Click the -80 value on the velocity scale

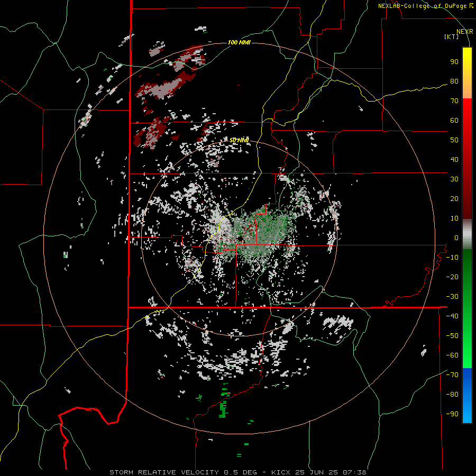(x=452, y=395)
